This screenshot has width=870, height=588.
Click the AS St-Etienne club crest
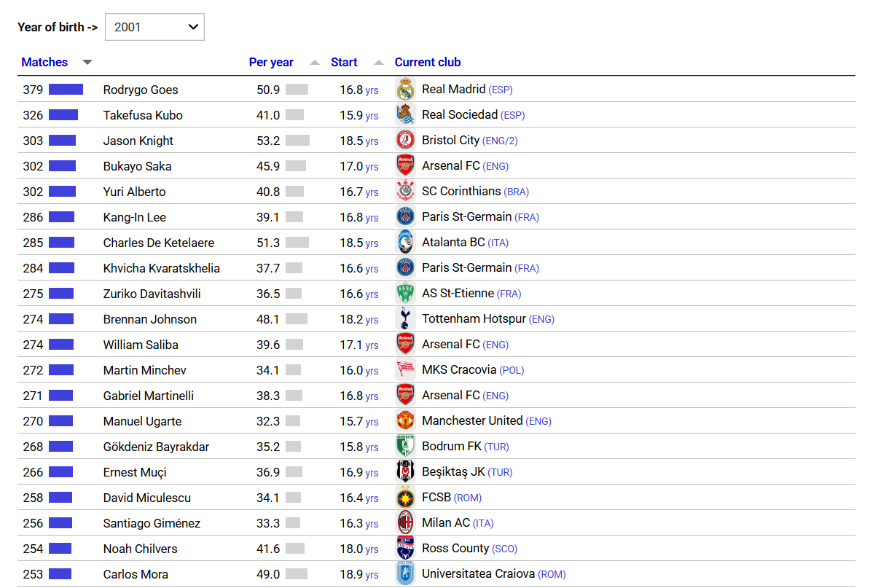pyautogui.click(x=406, y=294)
